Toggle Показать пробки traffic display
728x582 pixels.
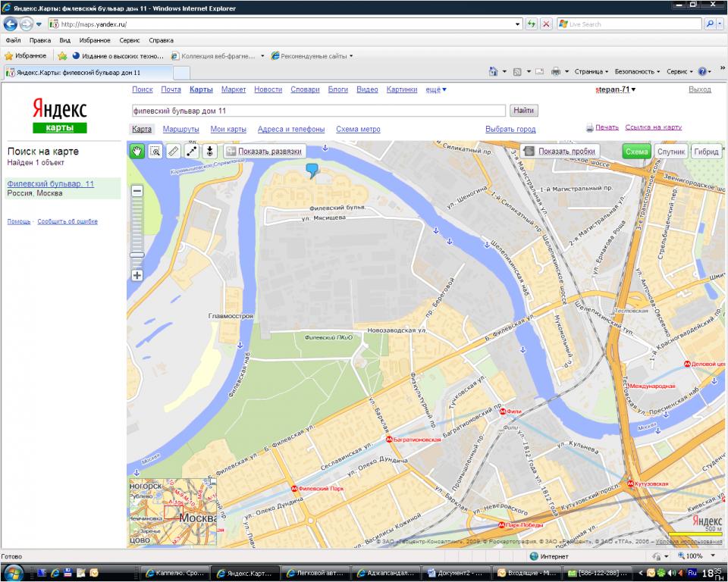pos(561,152)
